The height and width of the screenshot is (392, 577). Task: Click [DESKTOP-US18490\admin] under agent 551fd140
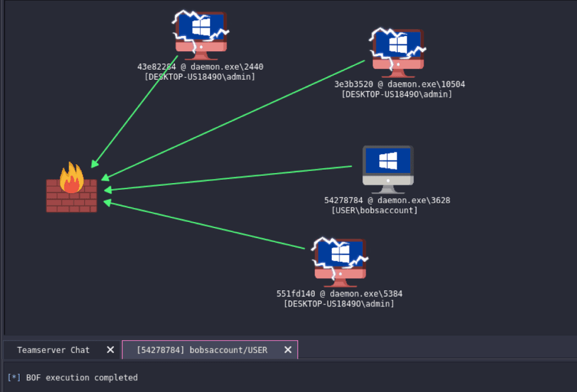click(x=339, y=304)
